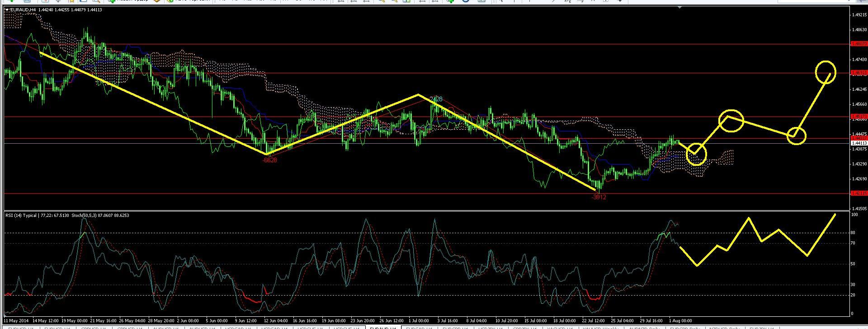
Task: Select the topmost yellow forecast circle
Action: point(826,71)
